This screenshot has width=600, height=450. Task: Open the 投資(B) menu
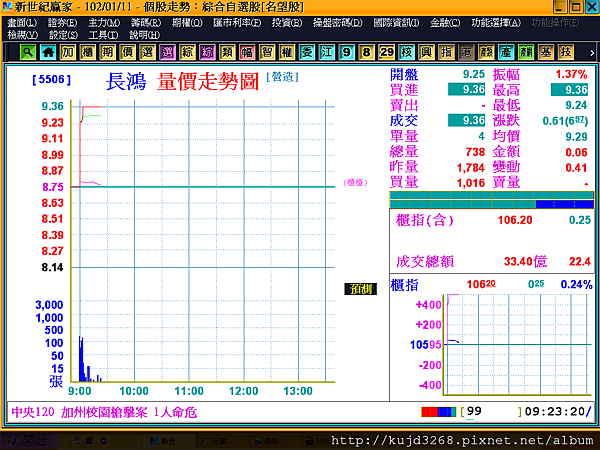[287, 23]
